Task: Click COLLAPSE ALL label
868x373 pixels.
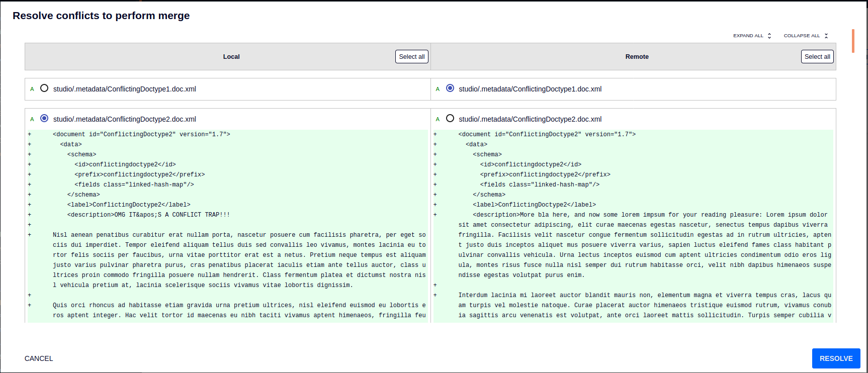Action: click(802, 36)
